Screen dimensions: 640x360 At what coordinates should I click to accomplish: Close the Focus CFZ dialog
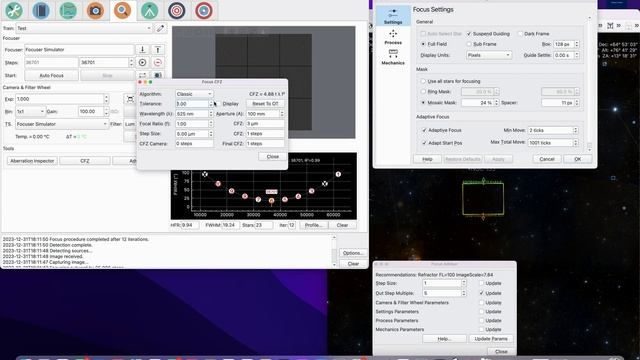[273, 157]
